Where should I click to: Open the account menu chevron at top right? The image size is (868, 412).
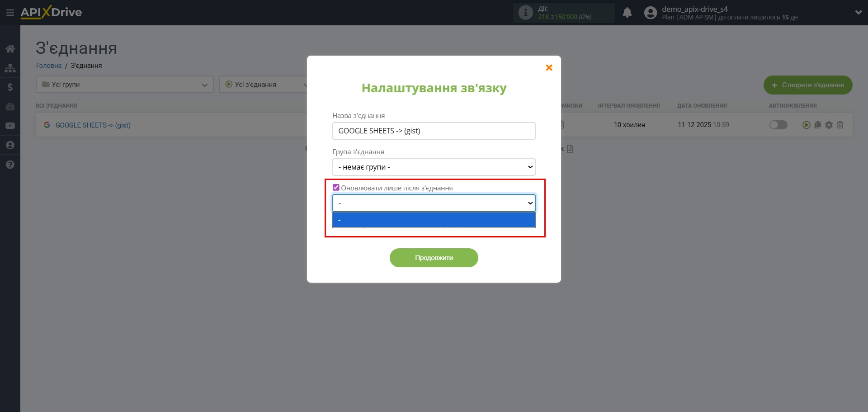tap(859, 12)
